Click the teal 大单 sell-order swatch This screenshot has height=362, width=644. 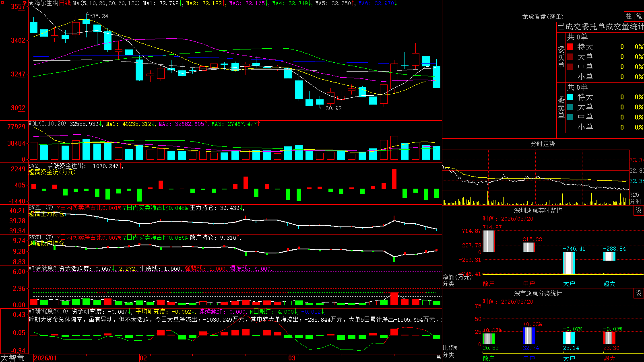tap(570, 107)
